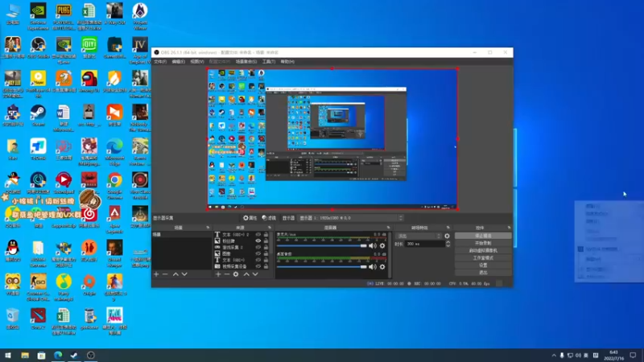Open the Recycle Bin on desktop

(x=13, y=319)
